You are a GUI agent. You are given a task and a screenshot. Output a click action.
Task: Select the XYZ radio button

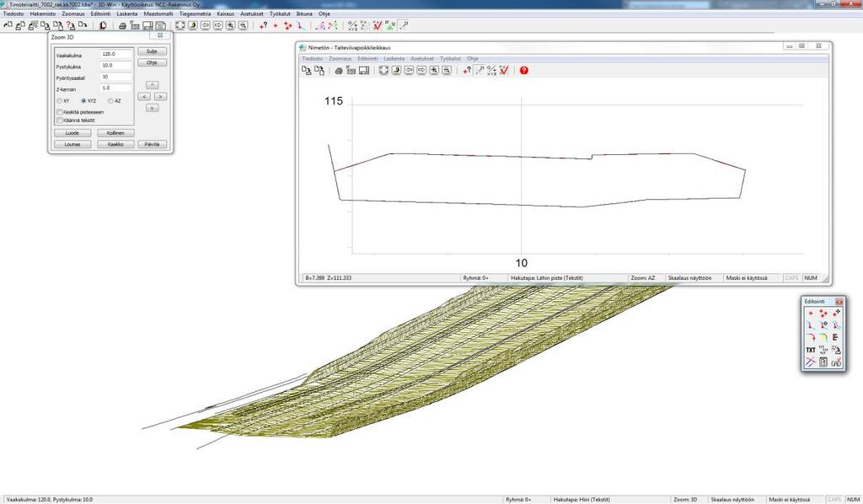point(83,101)
